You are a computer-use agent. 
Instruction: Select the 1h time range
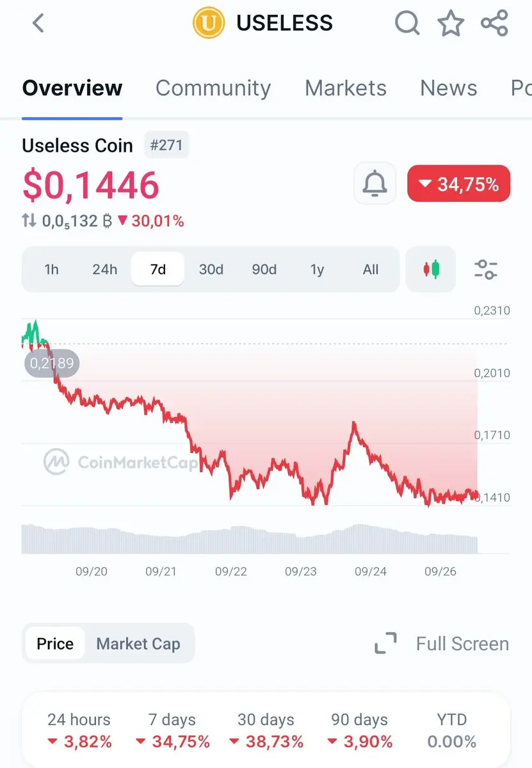(x=51, y=269)
